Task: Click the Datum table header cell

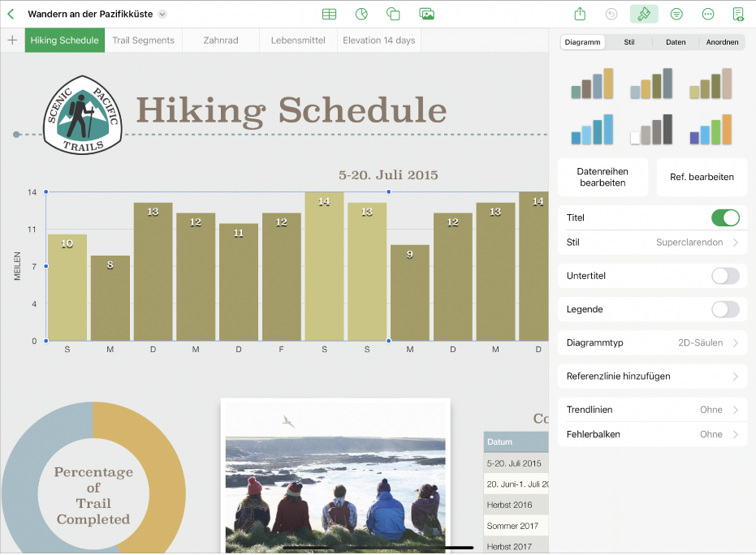Action: coord(516,441)
